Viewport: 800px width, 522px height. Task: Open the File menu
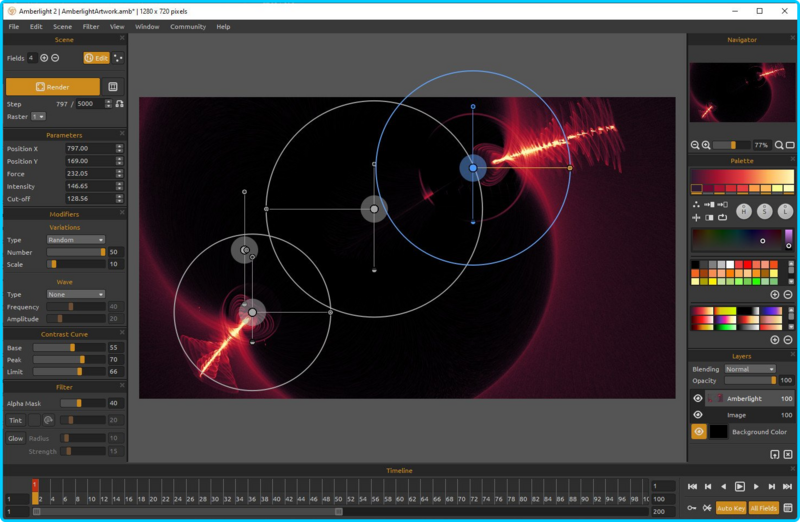(14, 27)
